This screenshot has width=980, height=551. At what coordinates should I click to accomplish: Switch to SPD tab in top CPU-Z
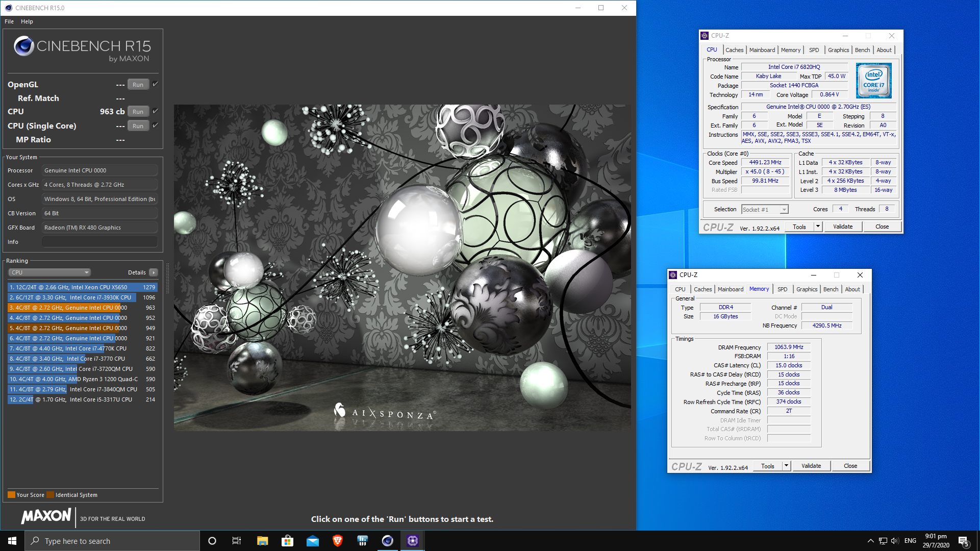tap(814, 50)
